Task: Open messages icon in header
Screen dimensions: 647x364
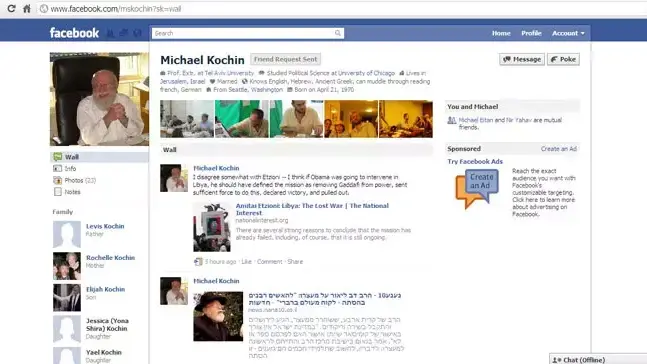Action: click(124, 33)
